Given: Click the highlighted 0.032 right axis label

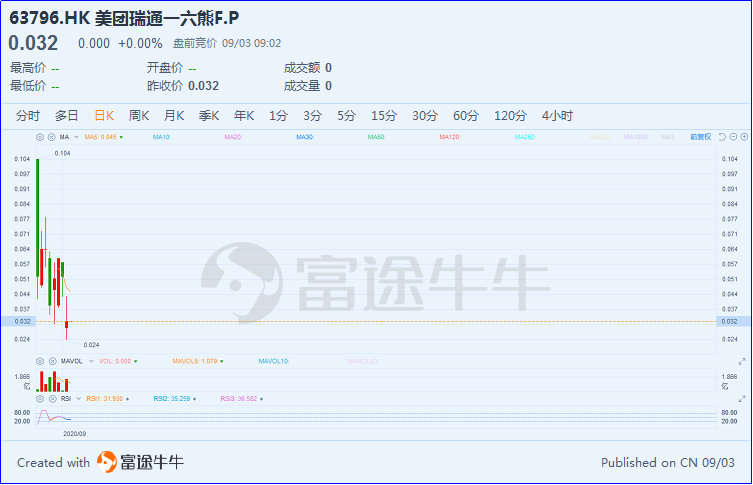Looking at the screenshot, I should click(733, 321).
